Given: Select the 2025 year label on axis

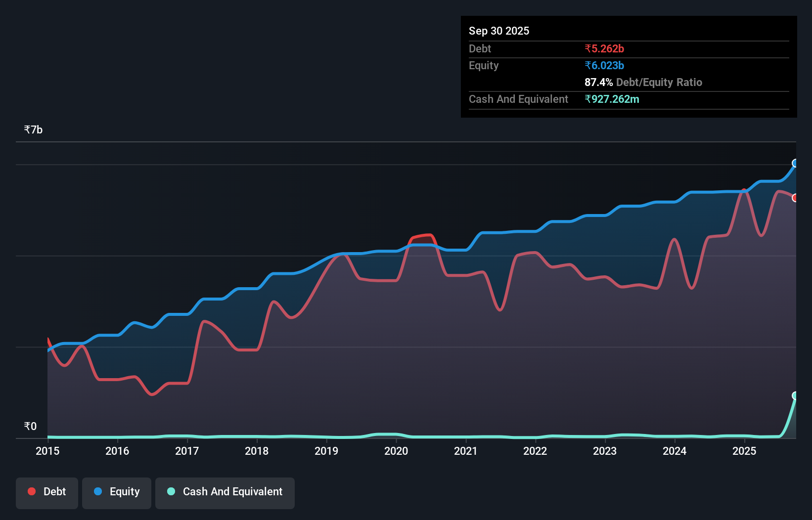Looking at the screenshot, I should 745,451.
